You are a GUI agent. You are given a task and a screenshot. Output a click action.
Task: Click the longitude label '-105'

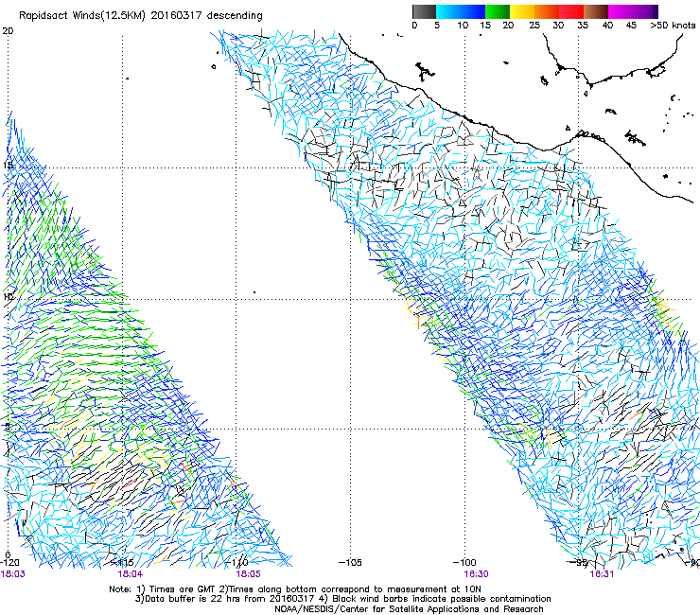point(350,562)
